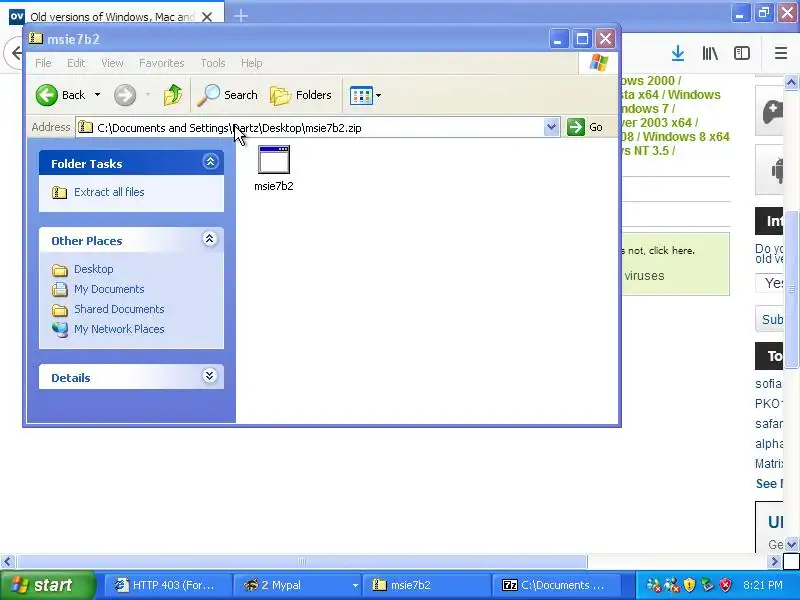Click the See more link on webpage
The image size is (800, 600).
769,484
